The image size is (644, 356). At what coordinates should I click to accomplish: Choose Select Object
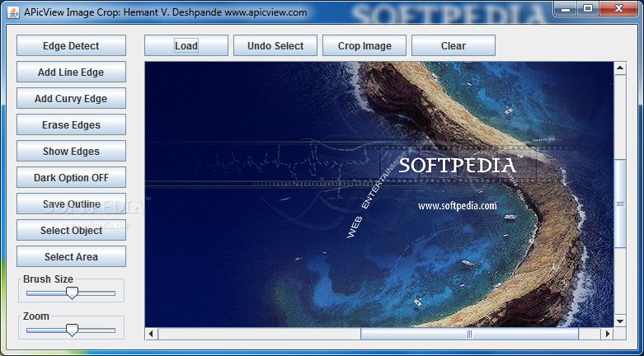tap(71, 230)
